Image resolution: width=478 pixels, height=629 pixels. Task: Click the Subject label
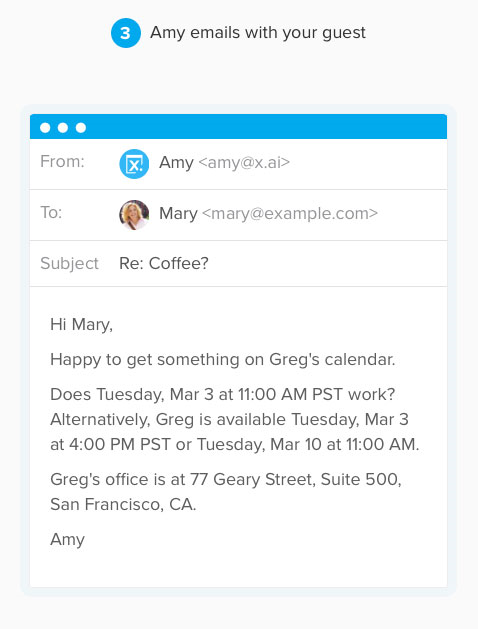point(69,264)
